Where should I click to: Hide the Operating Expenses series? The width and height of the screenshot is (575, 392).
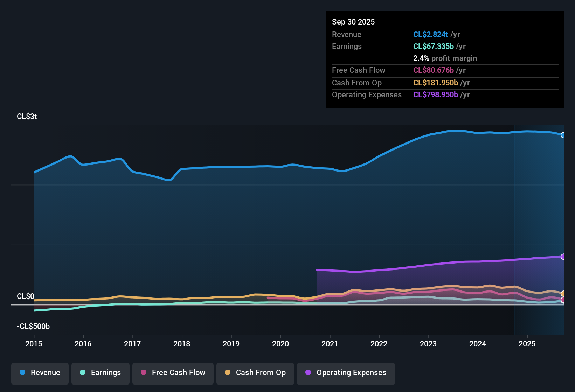click(346, 373)
